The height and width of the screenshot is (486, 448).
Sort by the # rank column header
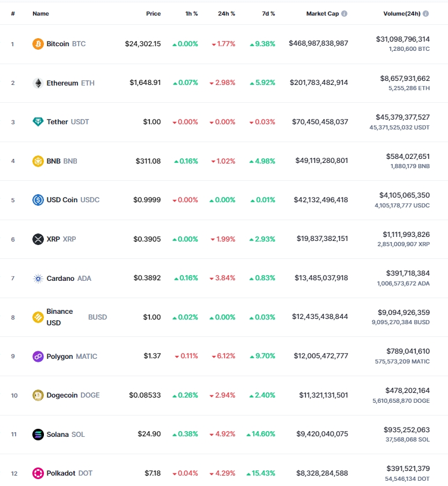(x=13, y=14)
